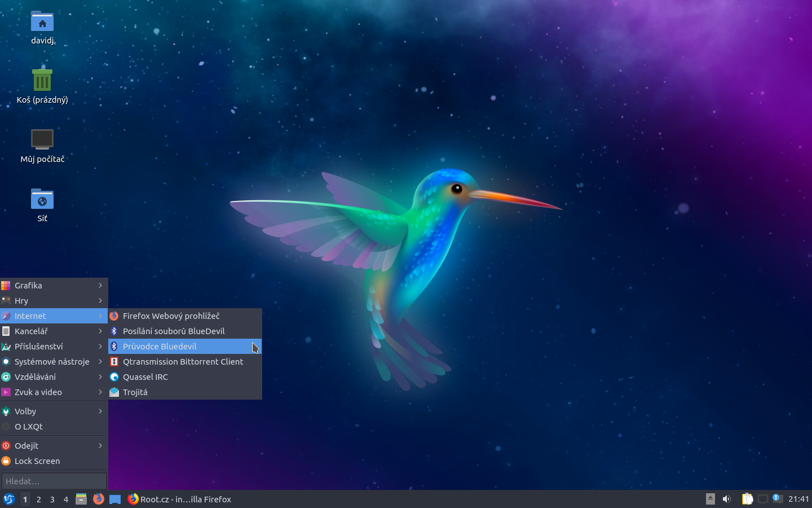
Task: Open the notification tray icon with blue exclamation
Action: [777, 499]
